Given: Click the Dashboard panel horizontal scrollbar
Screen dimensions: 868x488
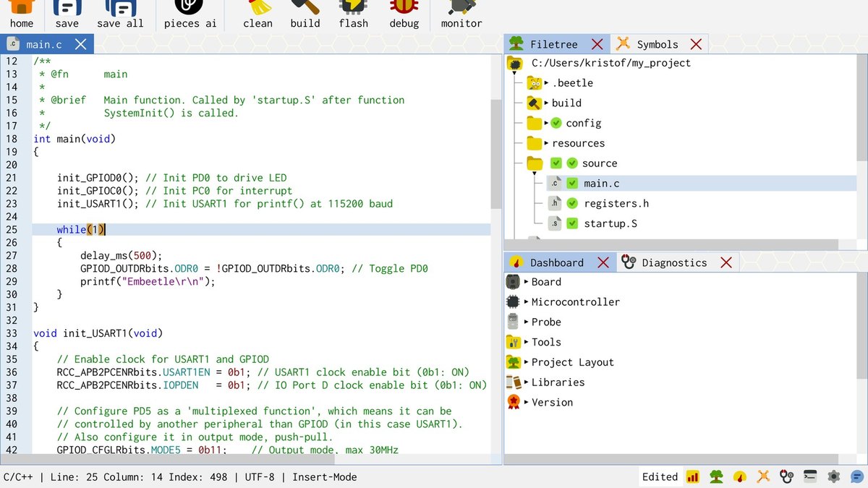Looking at the screenshot, I should (x=671, y=459).
